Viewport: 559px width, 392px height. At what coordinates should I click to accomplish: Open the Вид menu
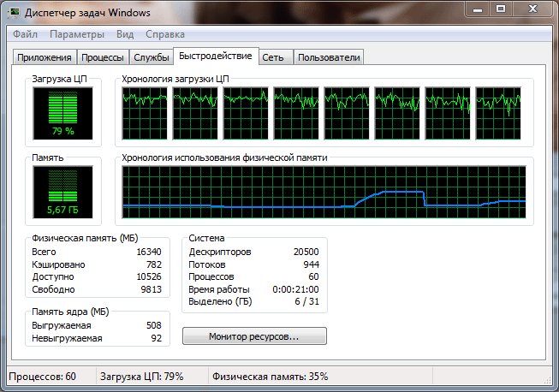point(125,34)
